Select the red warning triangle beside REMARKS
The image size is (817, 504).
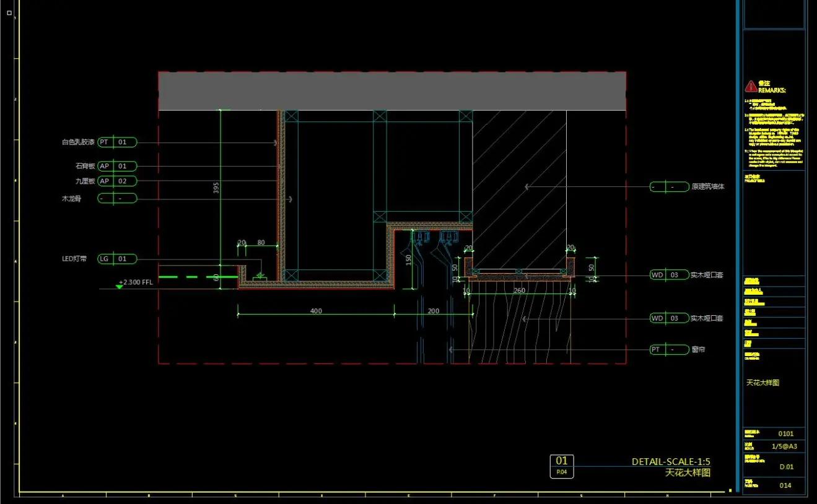click(x=751, y=86)
